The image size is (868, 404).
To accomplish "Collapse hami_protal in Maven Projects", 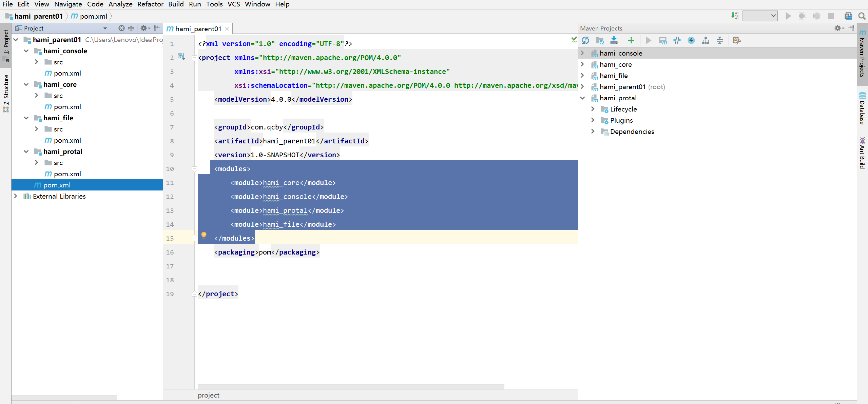I will point(582,98).
